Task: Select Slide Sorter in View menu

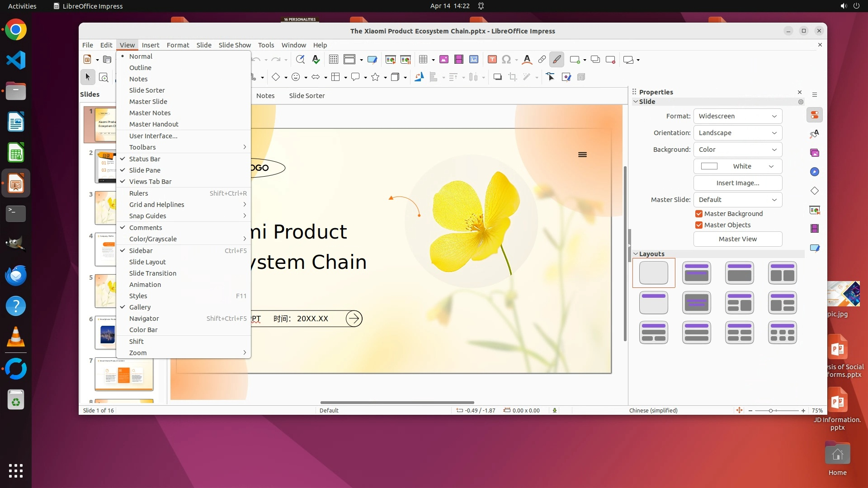Action: click(147, 90)
